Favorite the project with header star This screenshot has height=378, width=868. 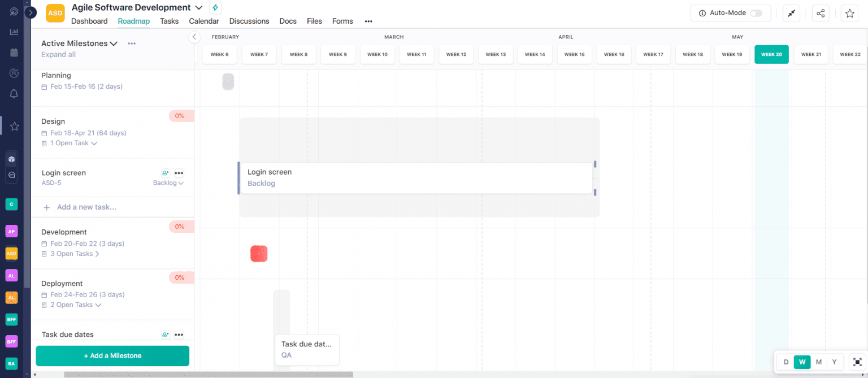point(850,14)
